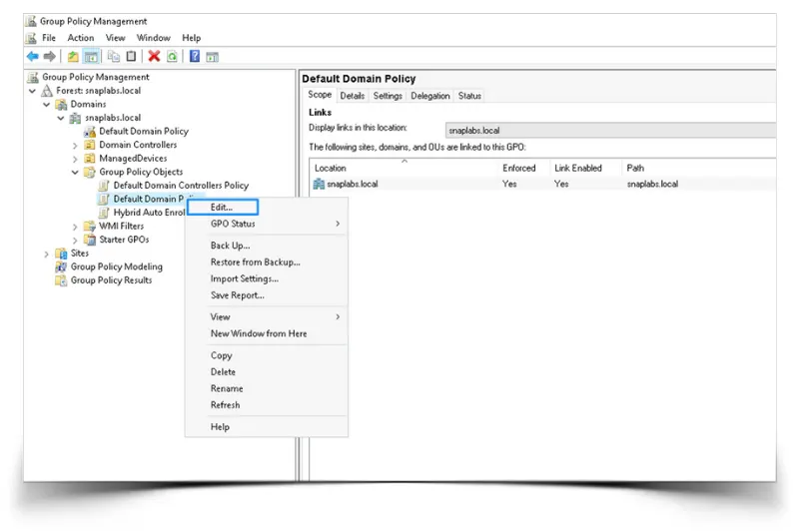799x532 pixels.
Task: Open the File menu
Action: click(x=49, y=38)
